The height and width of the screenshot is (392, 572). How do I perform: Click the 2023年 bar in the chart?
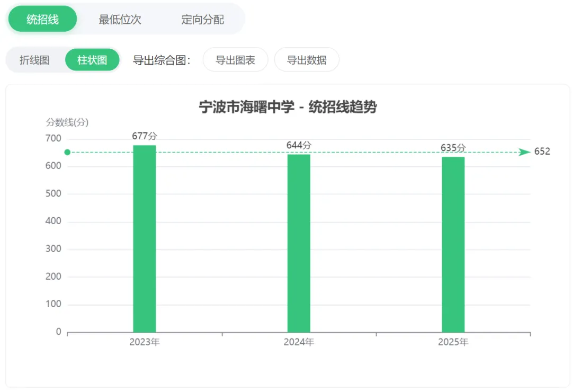[145, 239]
